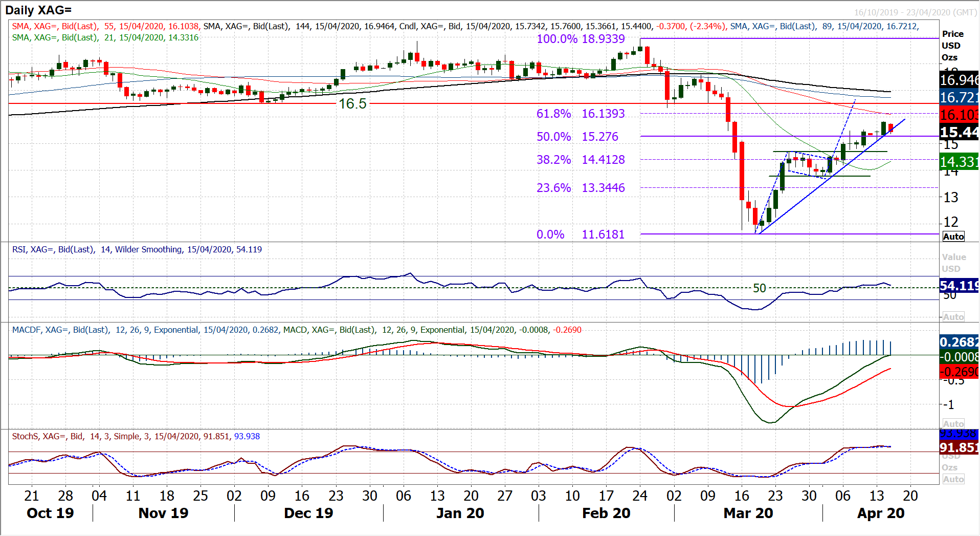980x536 pixels.
Task: Click the black 16.946 SMA price tag
Action: pos(959,80)
